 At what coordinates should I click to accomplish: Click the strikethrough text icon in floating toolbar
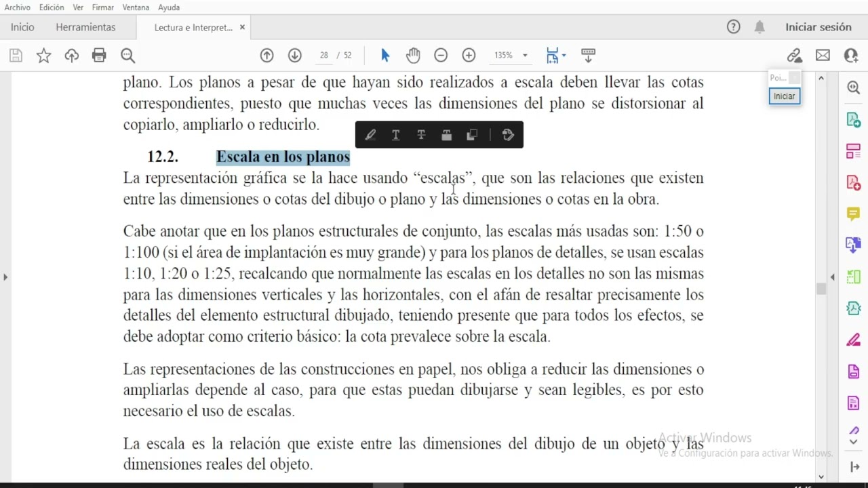421,135
